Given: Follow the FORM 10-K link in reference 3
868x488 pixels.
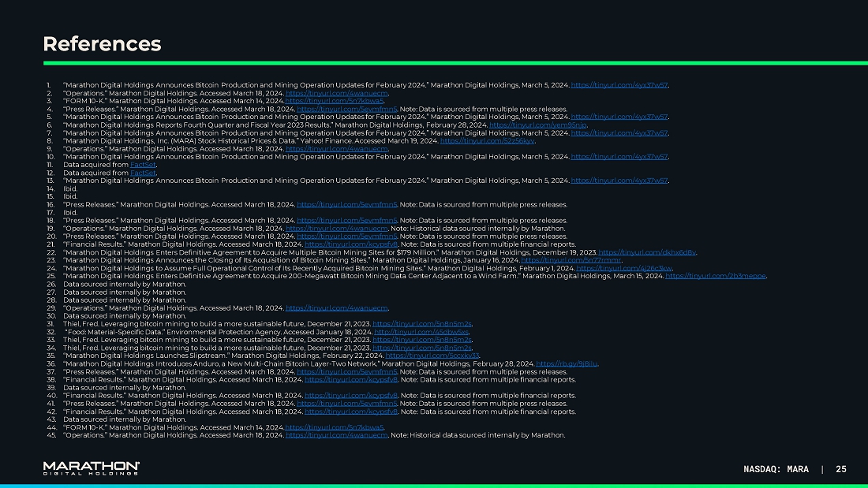Looking at the screenshot, I should [335, 101].
